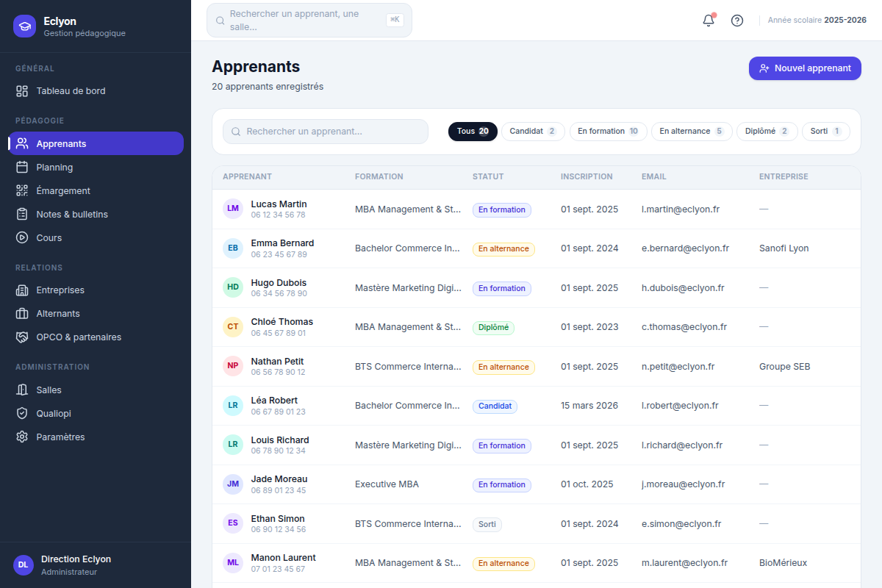
Task: Click Léa Robert's Candidat status badge
Action: pos(495,406)
